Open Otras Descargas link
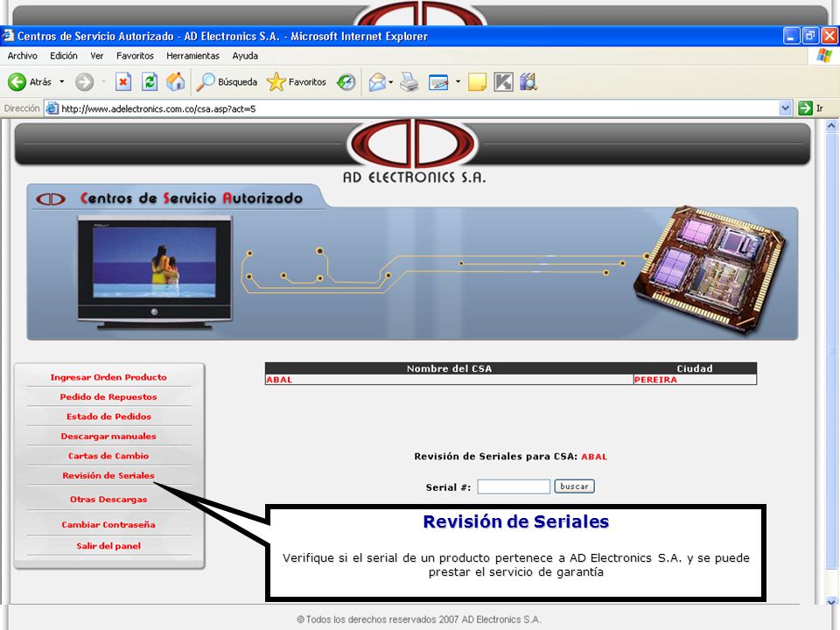 click(x=108, y=500)
